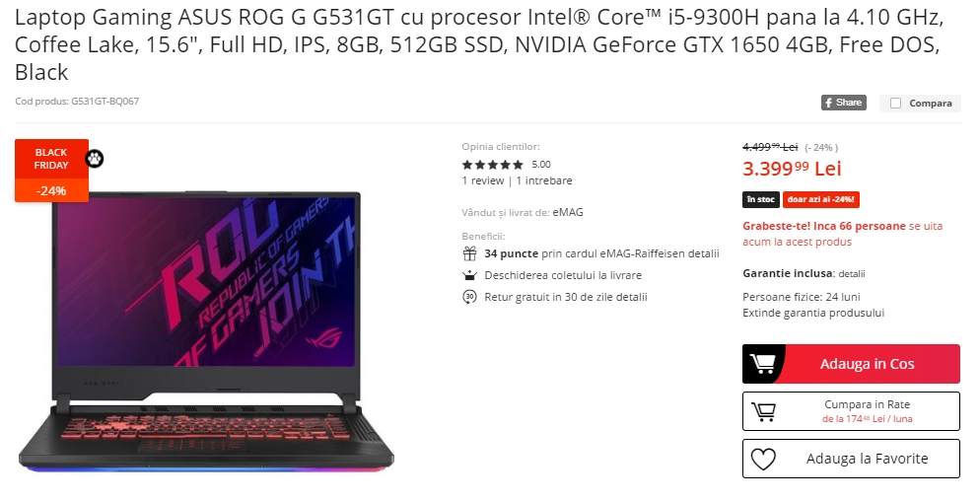Open the 1 review link

(x=482, y=180)
